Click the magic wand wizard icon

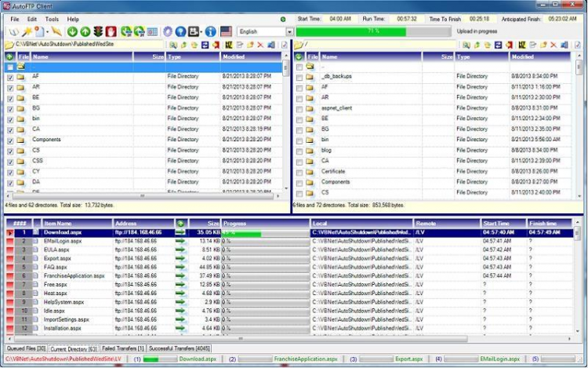[x=27, y=31]
